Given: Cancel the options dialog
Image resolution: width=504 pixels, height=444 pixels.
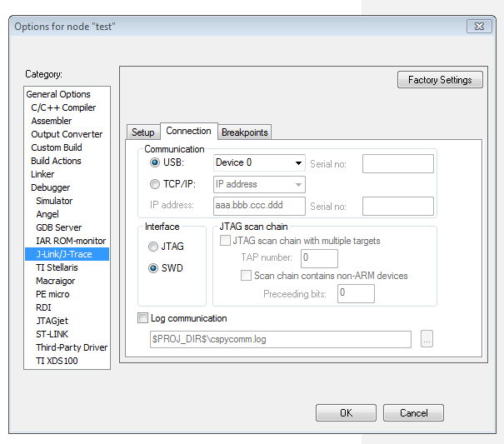Looking at the screenshot, I should tap(413, 413).
